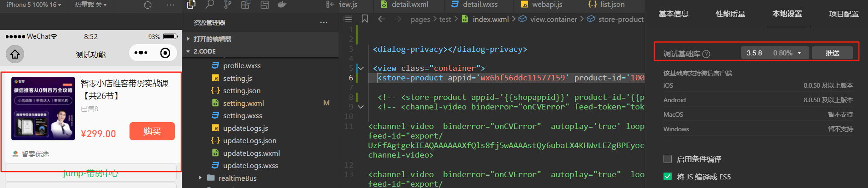The width and height of the screenshot is (868, 188).
Task: Open the 项目配置 tab
Action: 844,14
